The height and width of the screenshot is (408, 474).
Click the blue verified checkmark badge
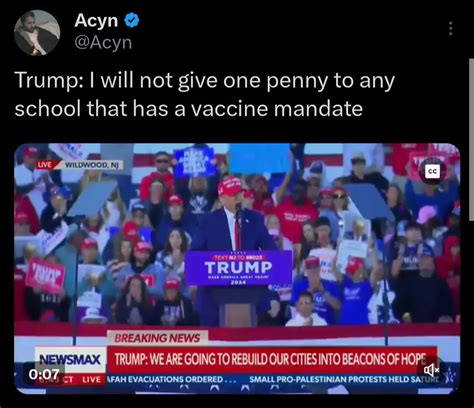pos(132,20)
